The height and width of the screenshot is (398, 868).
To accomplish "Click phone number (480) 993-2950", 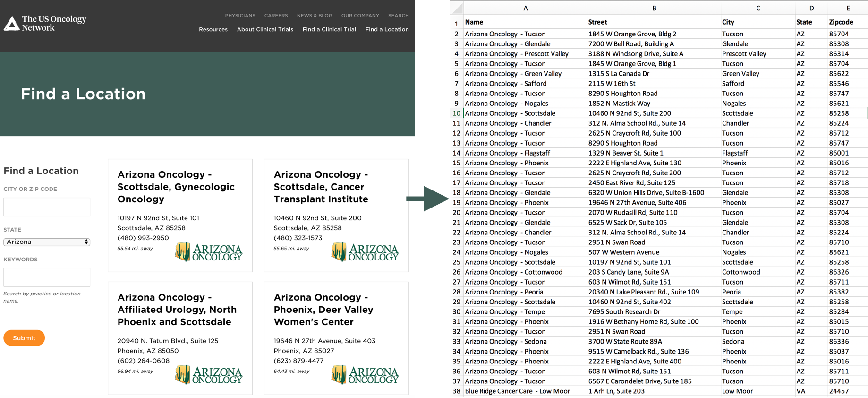I will pyautogui.click(x=143, y=238).
